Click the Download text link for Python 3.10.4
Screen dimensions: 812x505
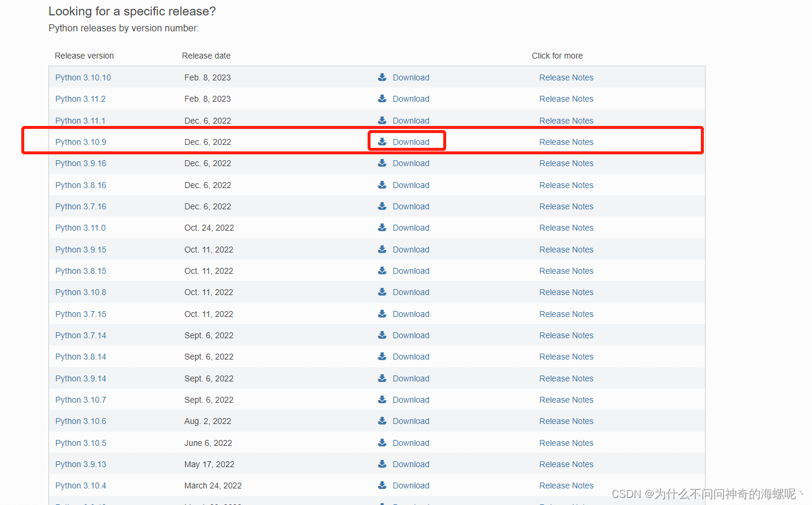[x=411, y=485]
